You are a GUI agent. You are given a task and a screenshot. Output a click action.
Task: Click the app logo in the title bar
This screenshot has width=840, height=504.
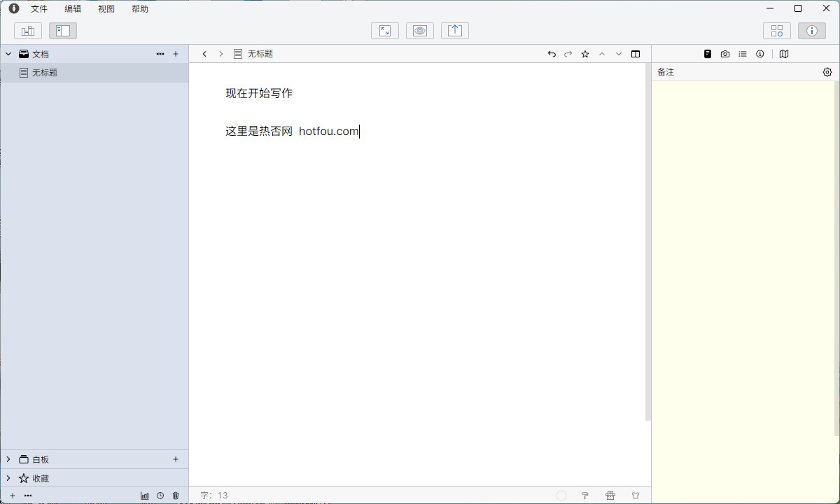tap(14, 9)
